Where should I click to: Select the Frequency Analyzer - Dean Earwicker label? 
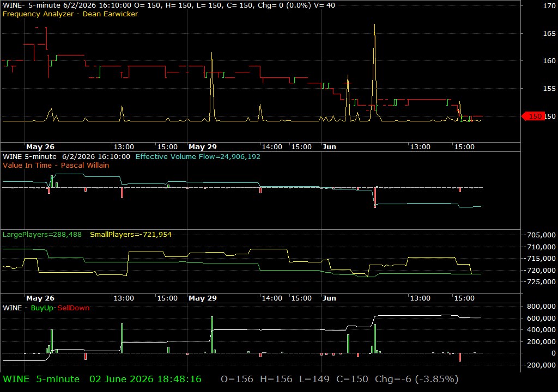pyautogui.click(x=70, y=14)
